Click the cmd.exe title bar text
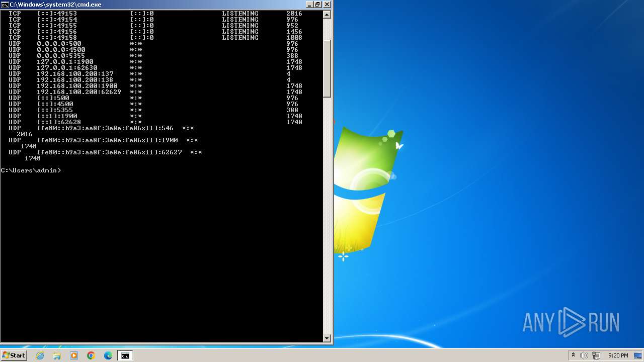The width and height of the screenshot is (644, 362). pos(55,5)
